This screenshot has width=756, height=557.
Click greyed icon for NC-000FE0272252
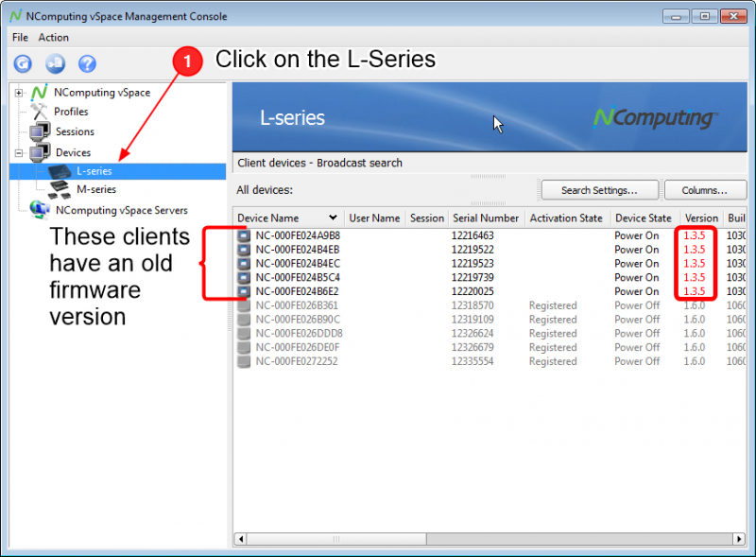tap(244, 361)
